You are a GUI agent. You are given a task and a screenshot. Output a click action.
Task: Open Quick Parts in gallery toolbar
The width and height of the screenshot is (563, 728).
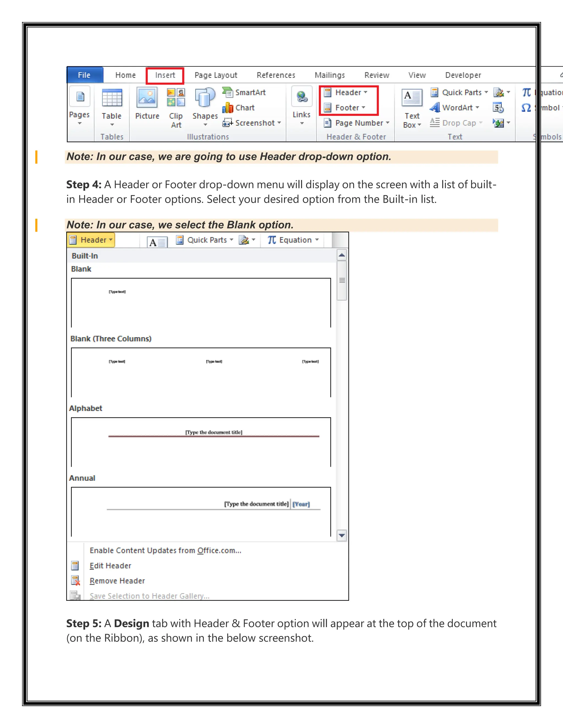(x=205, y=240)
